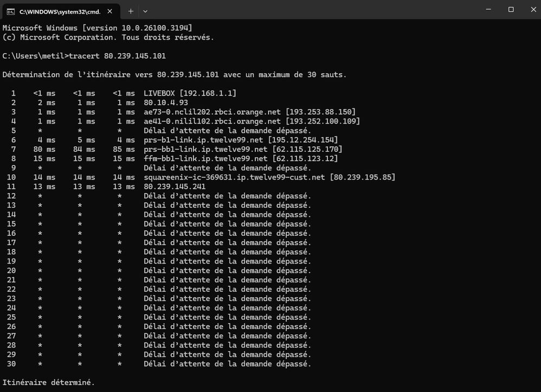541x392 pixels.
Task: Click IP address 80.239.145.241 on hop 11
Action: (x=173, y=187)
